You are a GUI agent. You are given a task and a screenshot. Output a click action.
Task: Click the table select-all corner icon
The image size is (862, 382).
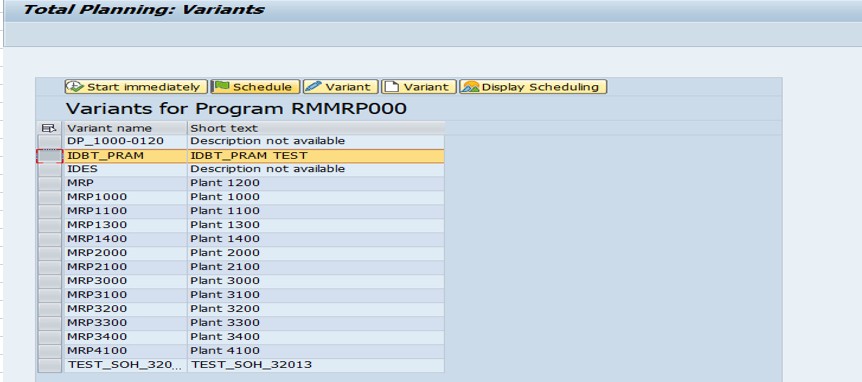49,128
